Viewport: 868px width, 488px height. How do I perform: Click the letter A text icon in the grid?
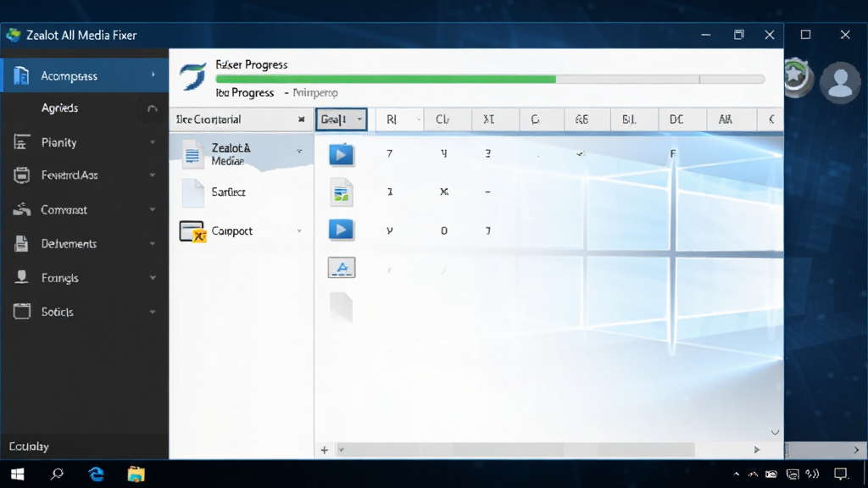342,268
